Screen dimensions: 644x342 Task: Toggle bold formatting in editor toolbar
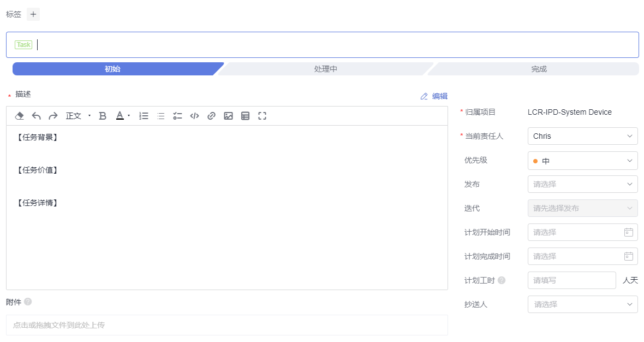click(x=103, y=116)
